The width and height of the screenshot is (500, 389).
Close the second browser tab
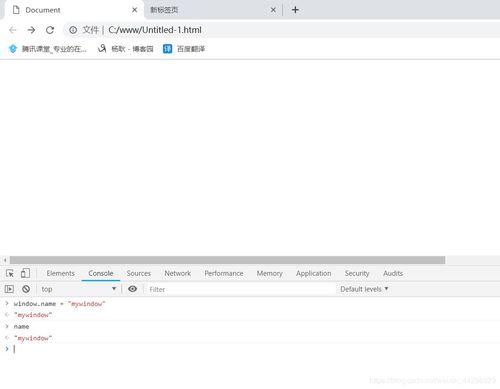click(273, 10)
